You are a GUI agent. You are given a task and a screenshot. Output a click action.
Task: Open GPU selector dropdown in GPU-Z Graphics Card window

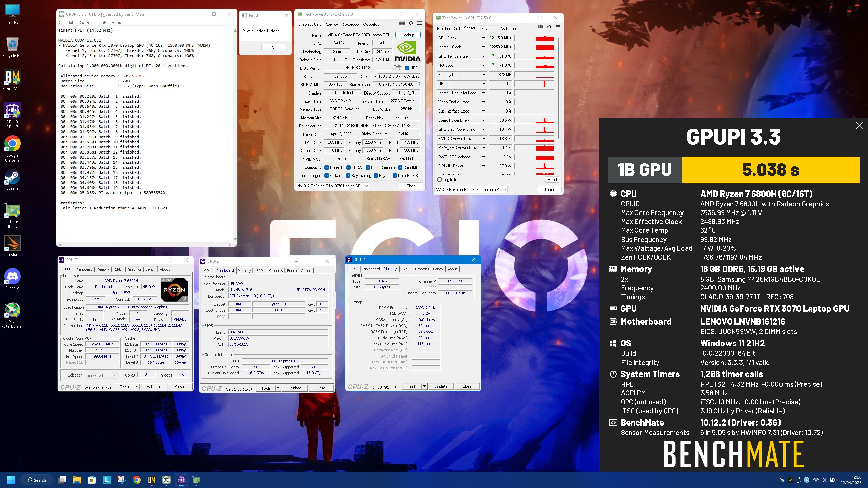pos(333,186)
